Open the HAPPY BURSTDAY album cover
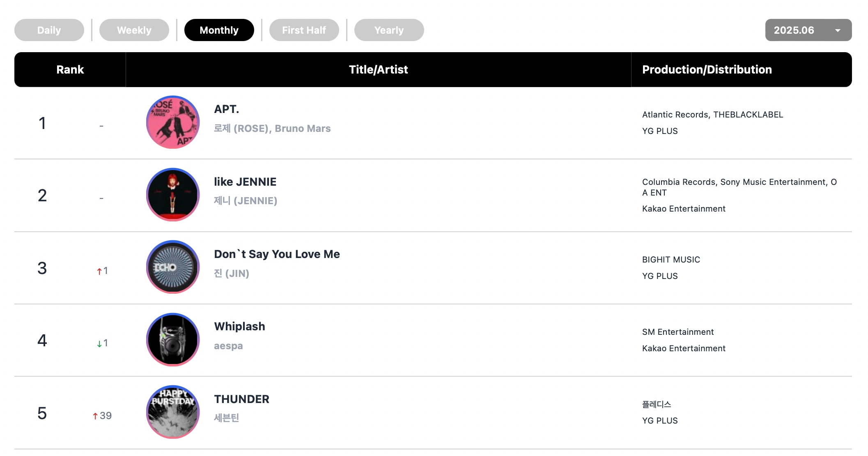Screen dimensions: 868x456 173,412
